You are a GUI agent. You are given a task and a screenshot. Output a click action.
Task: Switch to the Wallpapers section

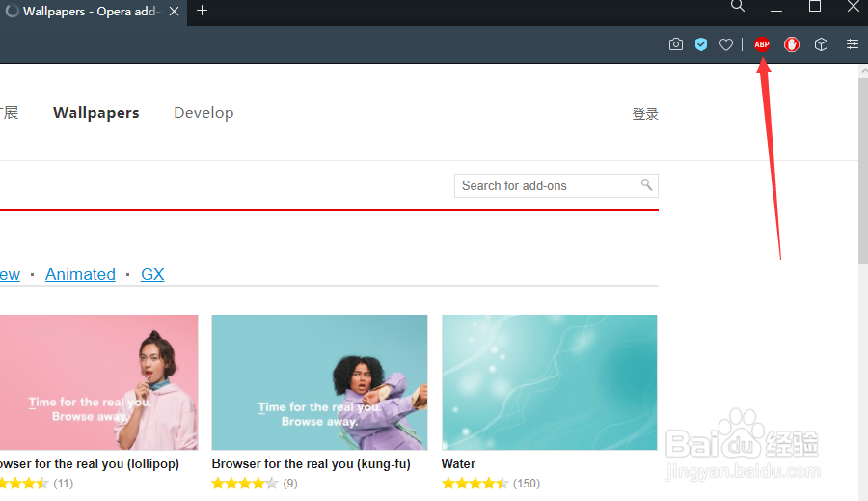tap(95, 113)
